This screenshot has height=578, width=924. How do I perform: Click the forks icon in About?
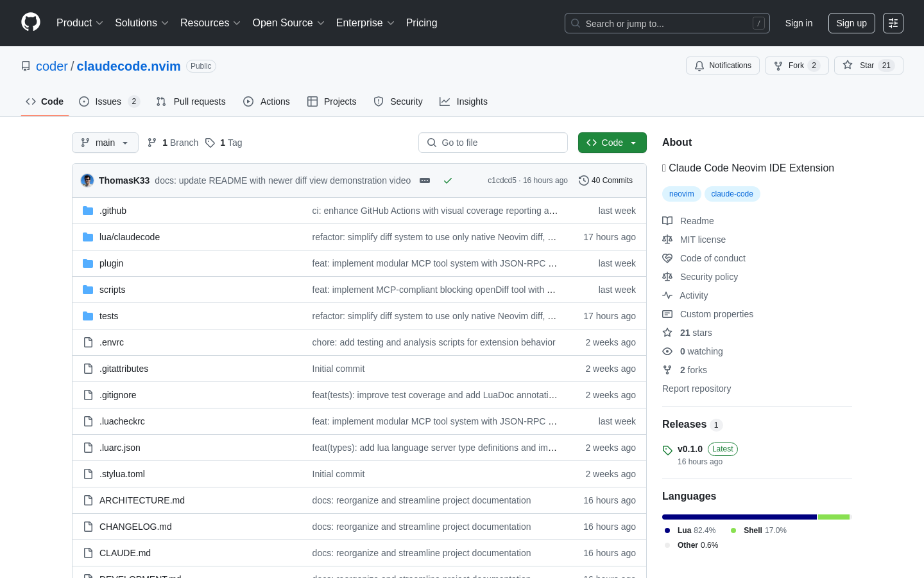click(667, 370)
